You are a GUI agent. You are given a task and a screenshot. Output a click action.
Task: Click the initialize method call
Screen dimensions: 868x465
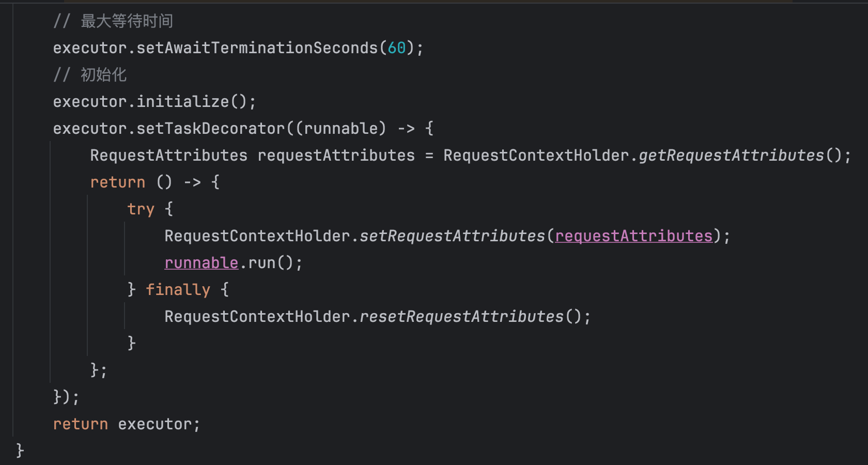(182, 102)
